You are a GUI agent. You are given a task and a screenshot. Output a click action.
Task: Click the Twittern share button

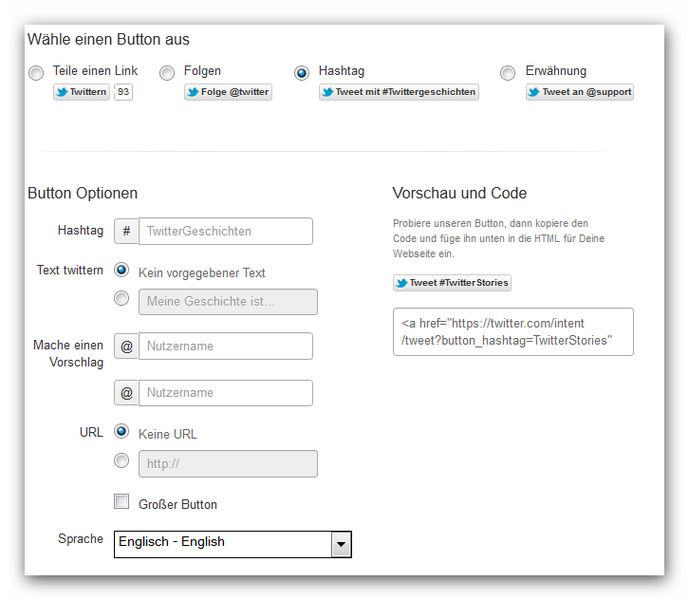coord(81,92)
